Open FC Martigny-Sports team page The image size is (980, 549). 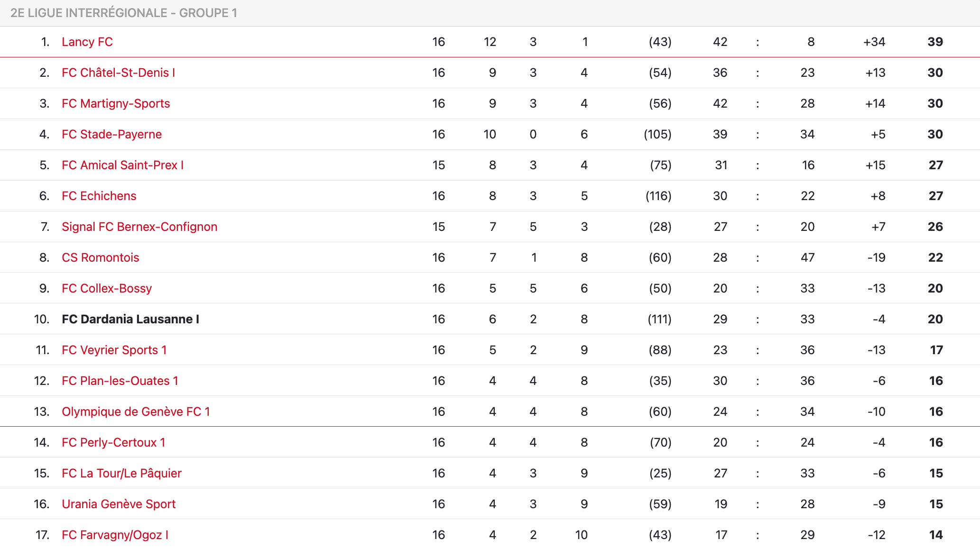point(116,103)
